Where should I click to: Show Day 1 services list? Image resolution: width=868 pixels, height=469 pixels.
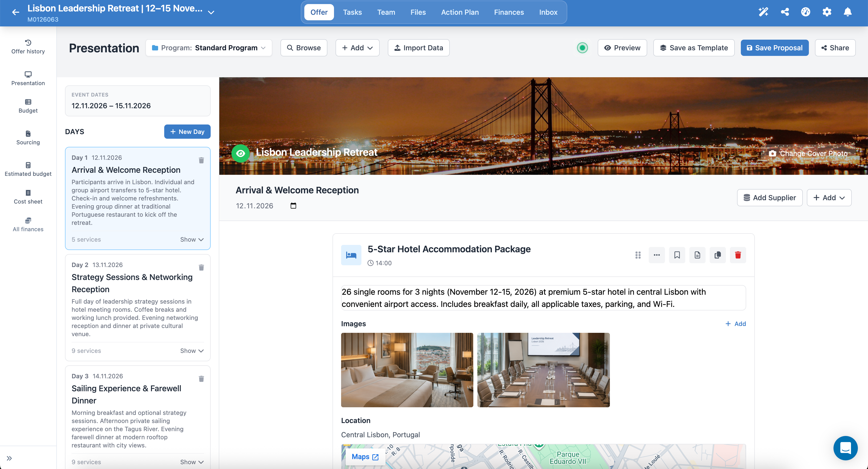(192, 239)
